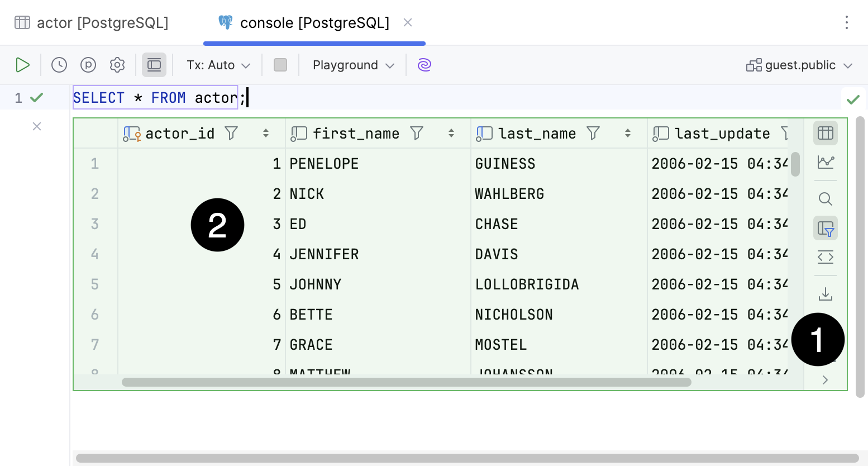Switch to the actor [PostgreSQL] tab
The width and height of the screenshot is (868, 466).
pos(93,22)
